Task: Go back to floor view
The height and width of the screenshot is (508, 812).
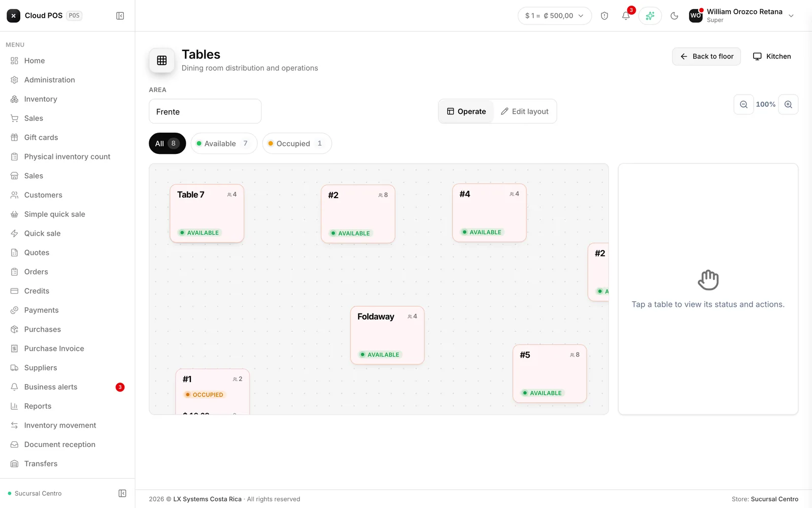Action: click(706, 56)
